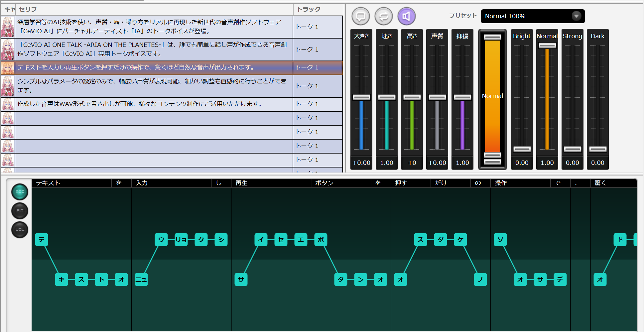Screen dimensions: 644x332
Task: Click the Normal emotion slider handle
Action: (547, 46)
